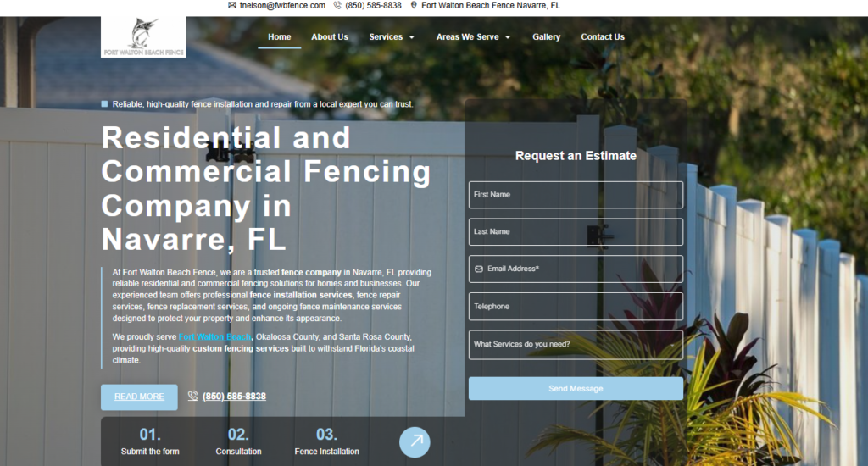Focus the Last Name field
The image size is (868, 466).
[x=576, y=232]
